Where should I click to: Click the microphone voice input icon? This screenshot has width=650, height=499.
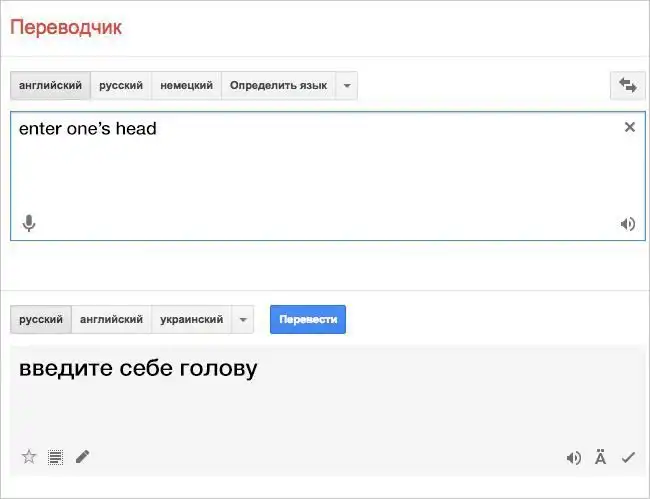click(29, 223)
